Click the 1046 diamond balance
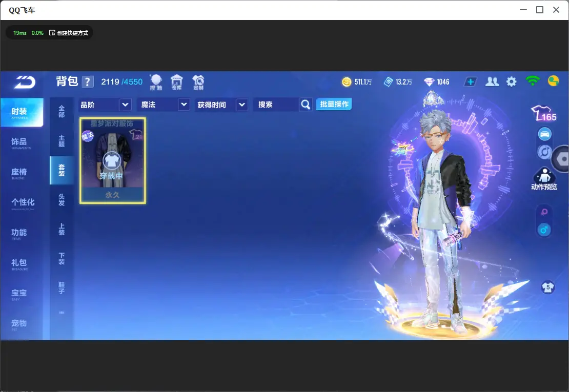The image size is (569, 392). pos(443,82)
